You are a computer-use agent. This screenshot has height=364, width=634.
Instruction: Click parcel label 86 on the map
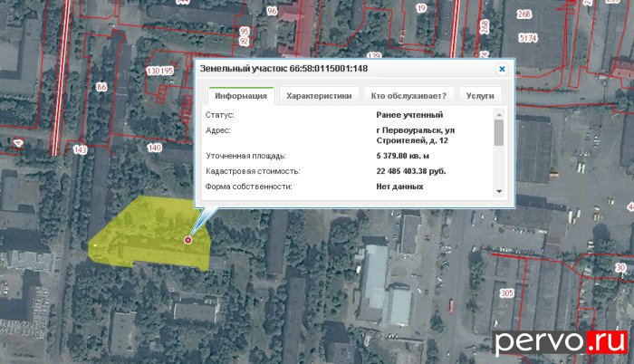click(101, 88)
